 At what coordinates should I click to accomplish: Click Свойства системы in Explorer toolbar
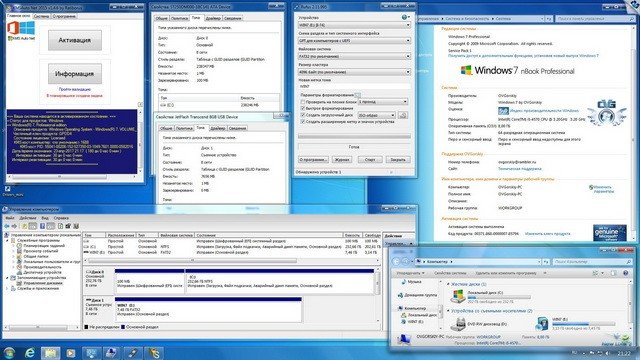[450, 273]
